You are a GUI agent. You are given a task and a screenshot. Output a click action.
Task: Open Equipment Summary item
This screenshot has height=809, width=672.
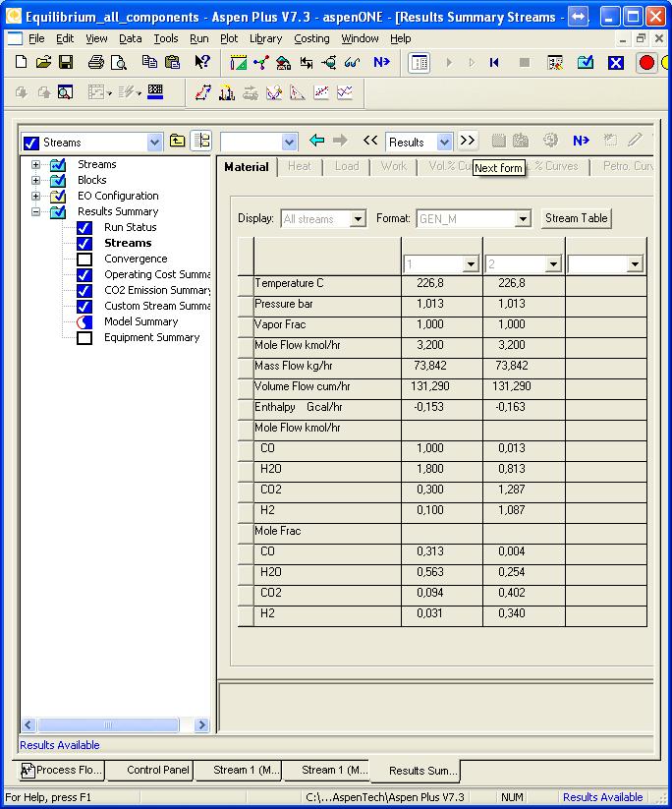[151, 337]
